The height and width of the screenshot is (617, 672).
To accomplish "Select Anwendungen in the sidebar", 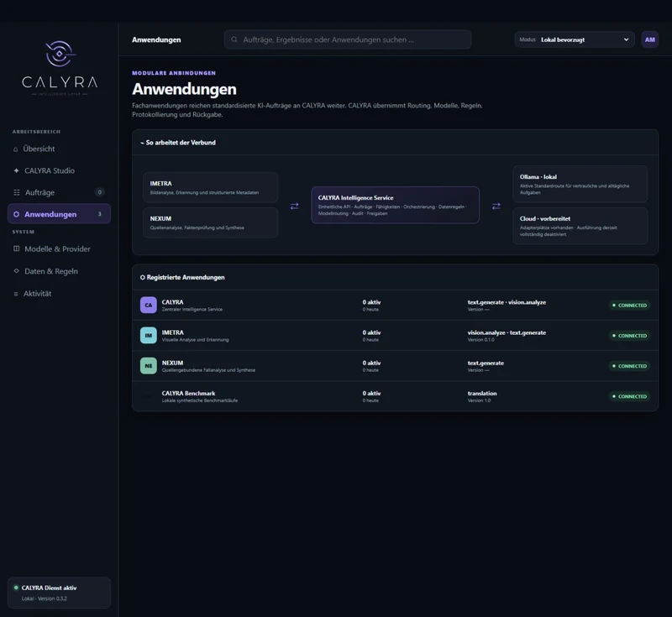I will pos(59,214).
